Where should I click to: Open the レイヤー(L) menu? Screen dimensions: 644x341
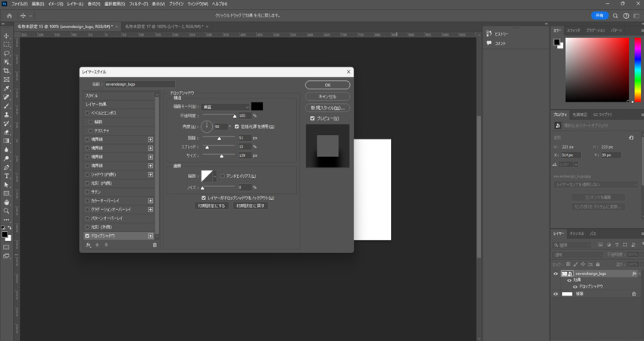tap(75, 4)
